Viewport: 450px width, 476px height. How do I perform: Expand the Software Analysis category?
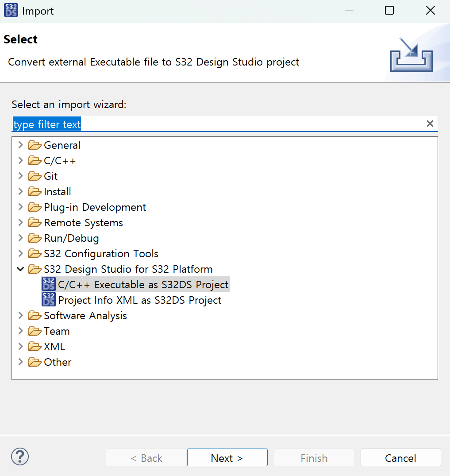tap(20, 315)
